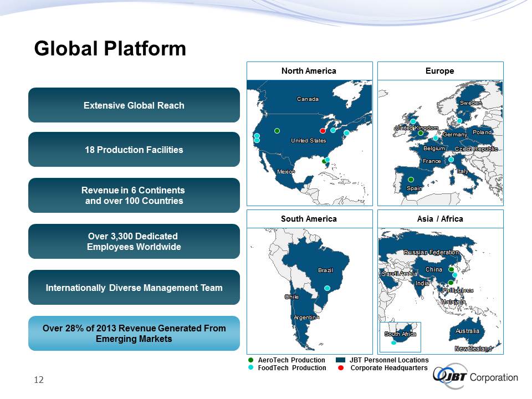Click the green AeroTech Production legend dot
This screenshot has height=399, width=532.
pos(252,360)
